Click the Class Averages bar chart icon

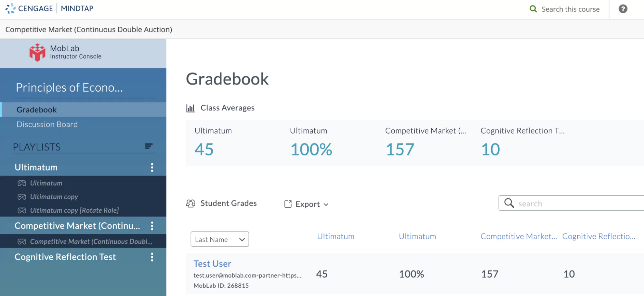pos(190,108)
